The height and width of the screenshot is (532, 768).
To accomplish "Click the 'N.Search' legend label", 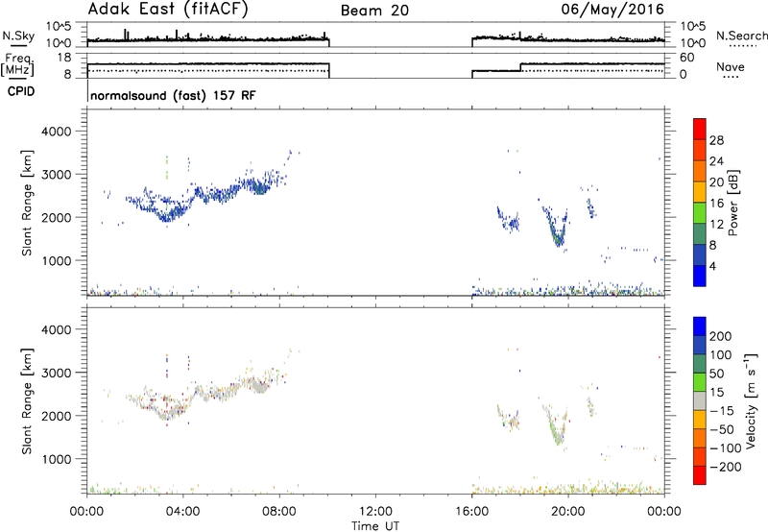I will (x=741, y=36).
